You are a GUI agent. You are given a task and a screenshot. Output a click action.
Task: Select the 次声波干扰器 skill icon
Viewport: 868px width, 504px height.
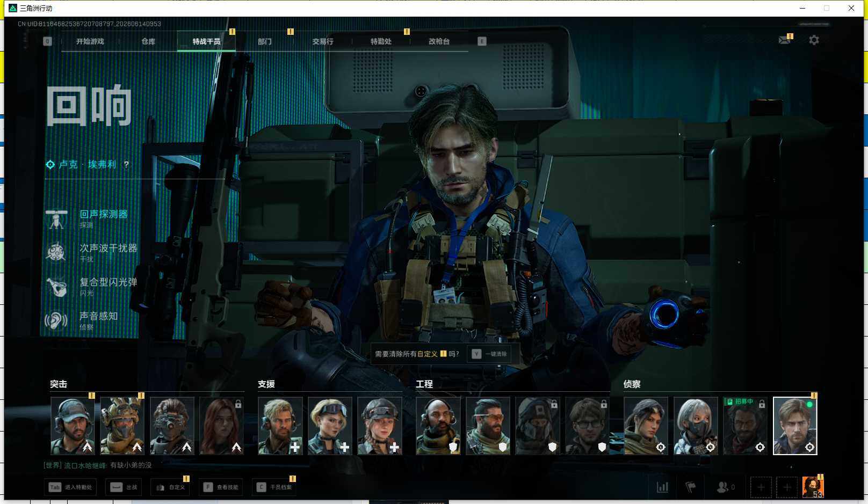56,252
